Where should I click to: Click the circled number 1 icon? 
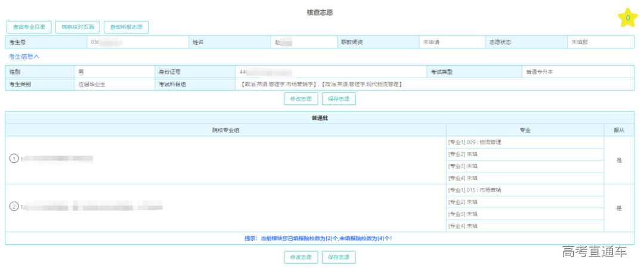pyautogui.click(x=14, y=159)
